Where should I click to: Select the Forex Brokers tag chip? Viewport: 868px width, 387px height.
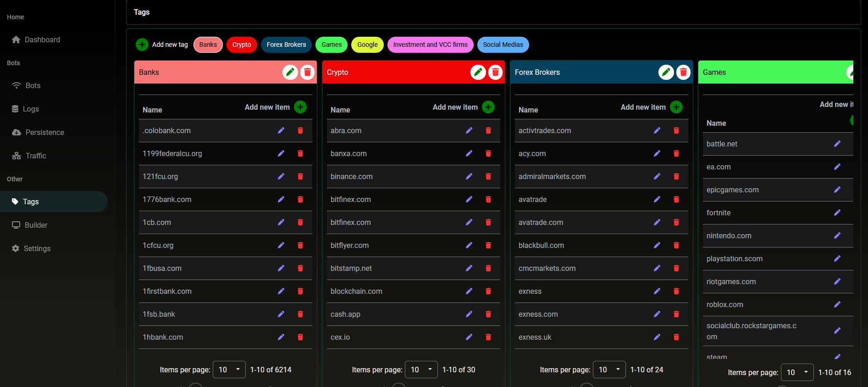[x=287, y=45]
